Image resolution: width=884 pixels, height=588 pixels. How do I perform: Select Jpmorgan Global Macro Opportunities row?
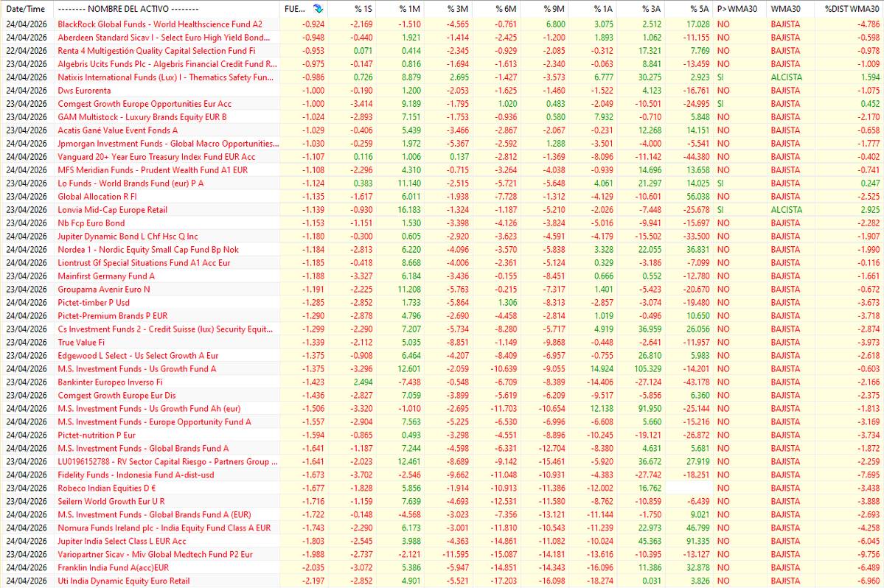click(169, 144)
